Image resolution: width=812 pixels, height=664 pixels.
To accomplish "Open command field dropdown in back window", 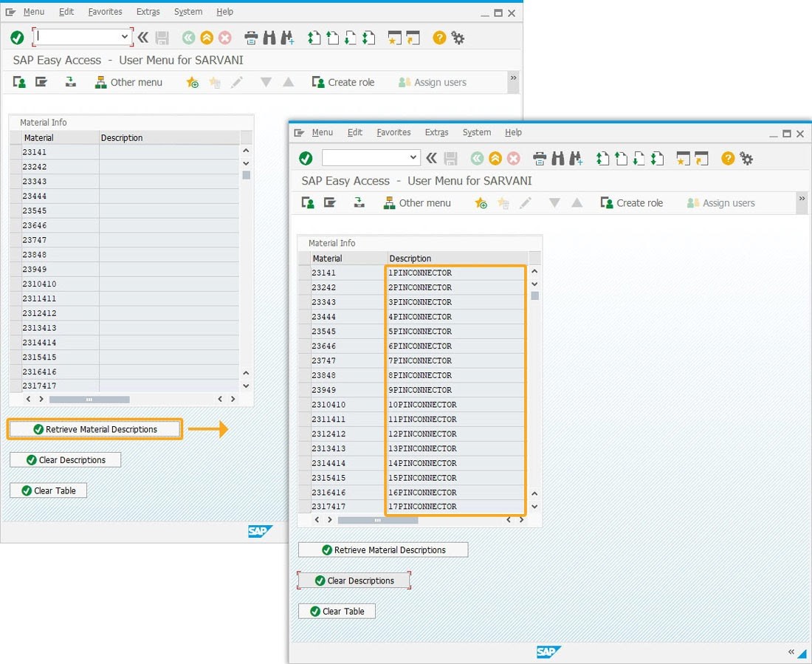I will point(124,36).
